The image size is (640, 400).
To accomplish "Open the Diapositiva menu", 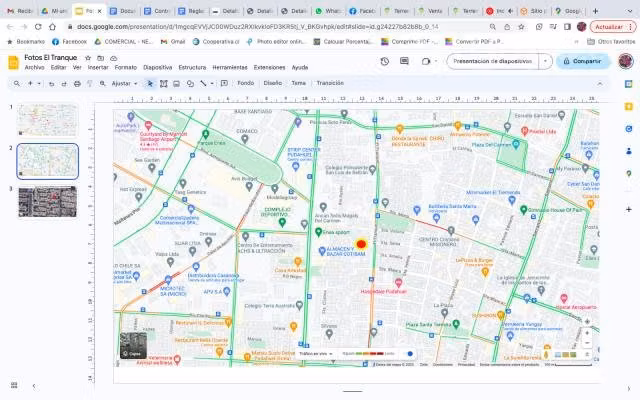I will click(158, 67).
